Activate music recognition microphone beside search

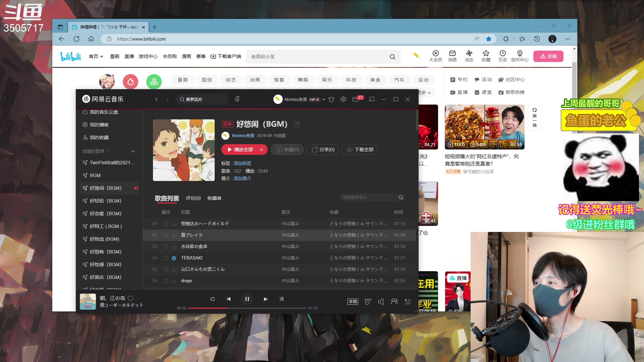pos(237,99)
